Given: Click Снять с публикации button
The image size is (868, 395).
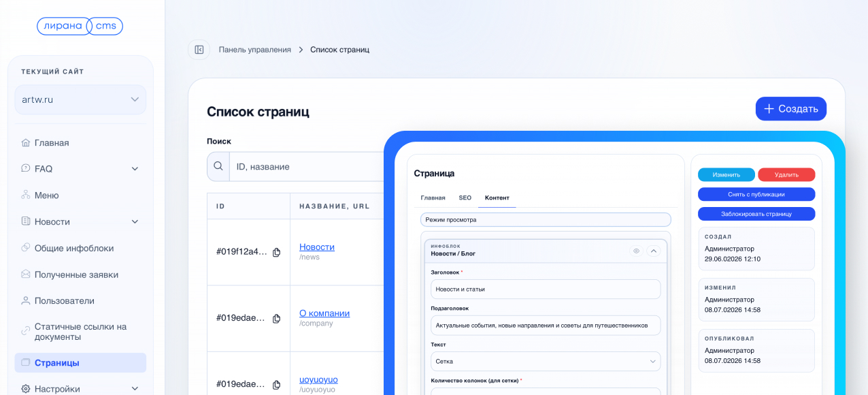Looking at the screenshot, I should 756,194.
